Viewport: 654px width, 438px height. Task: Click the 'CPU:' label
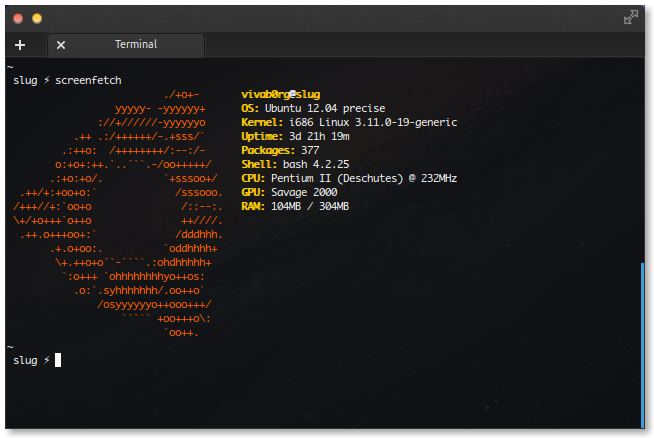coord(253,179)
